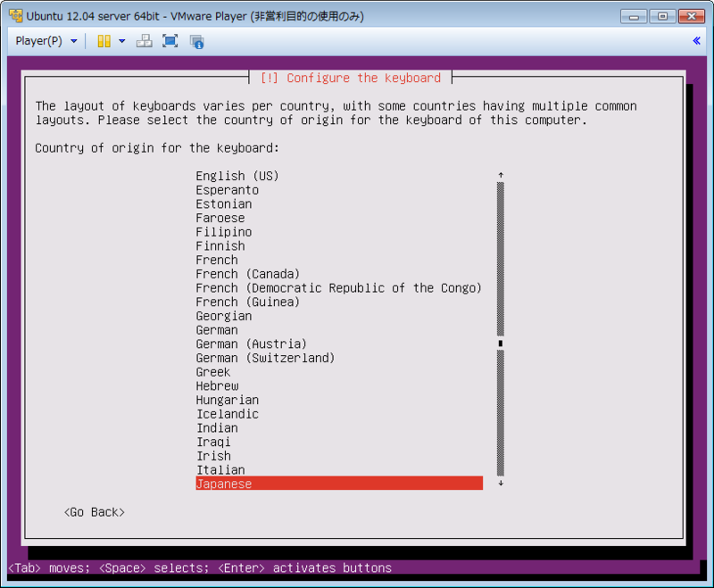Choose Irish keyboard layout
The width and height of the screenshot is (714, 588).
coord(213,456)
